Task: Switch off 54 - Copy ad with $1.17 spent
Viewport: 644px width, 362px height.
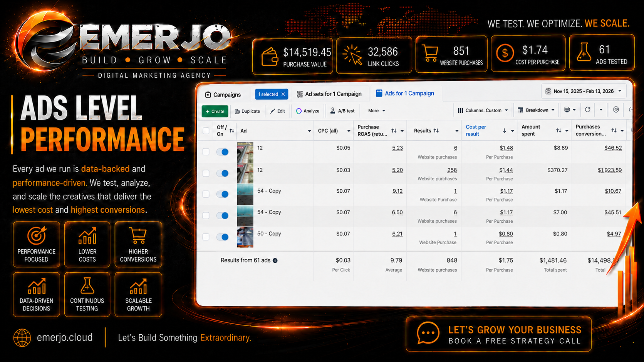Action: click(223, 194)
